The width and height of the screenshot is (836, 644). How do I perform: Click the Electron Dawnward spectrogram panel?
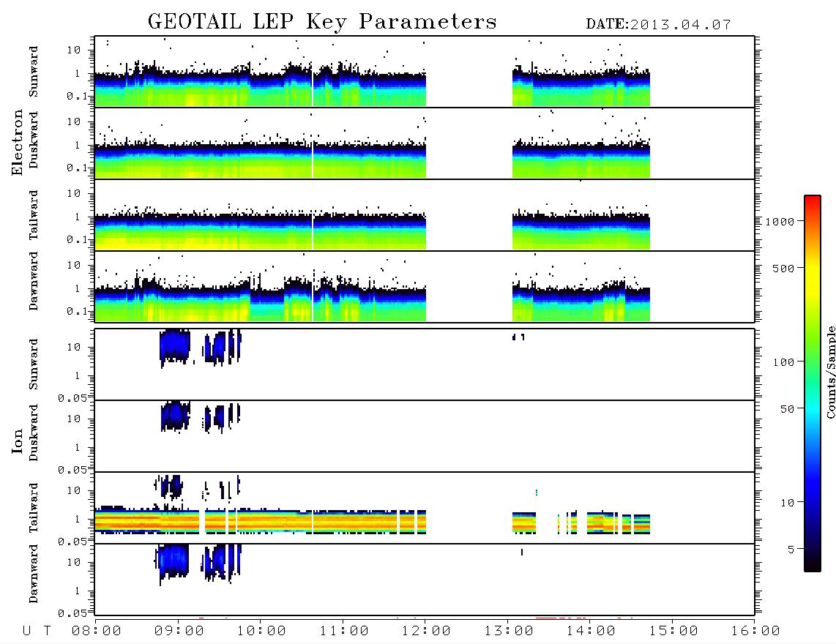(425, 286)
